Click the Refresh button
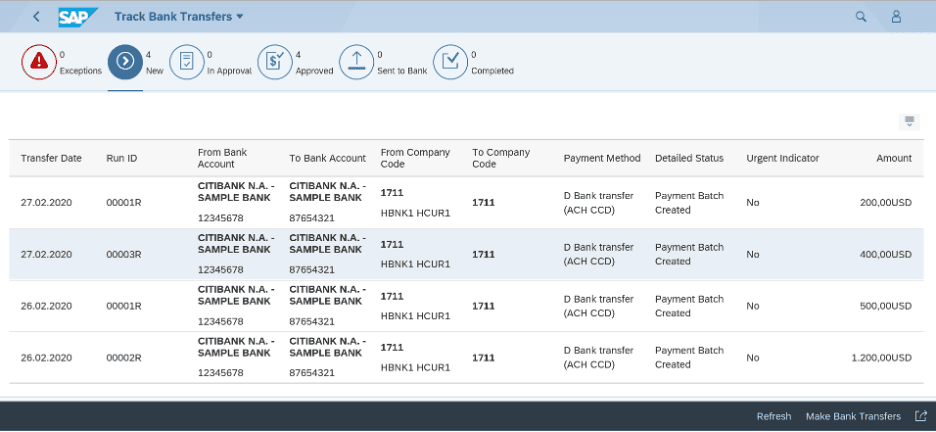 point(774,416)
